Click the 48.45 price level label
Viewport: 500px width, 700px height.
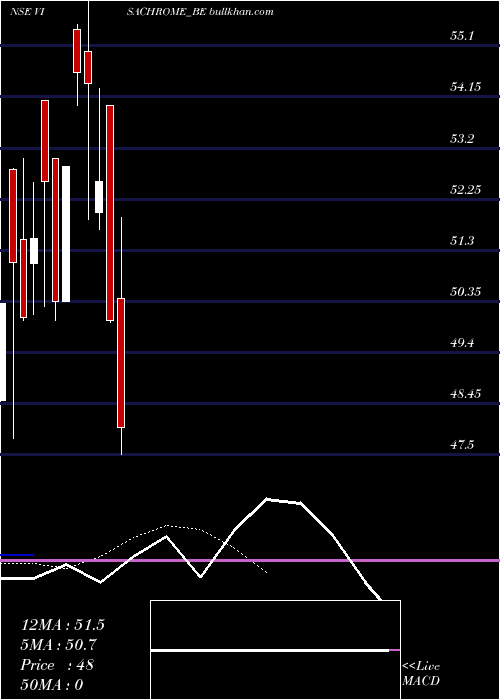coord(465,394)
